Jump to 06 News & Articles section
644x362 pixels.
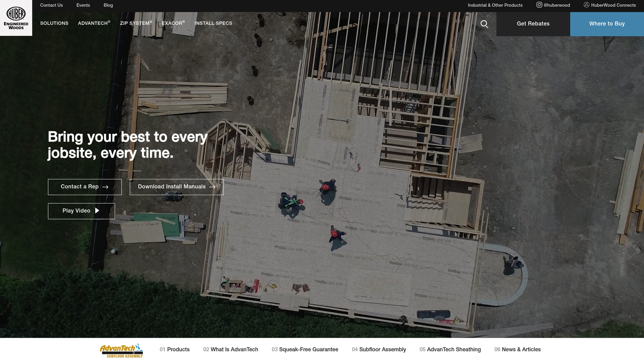pos(518,349)
